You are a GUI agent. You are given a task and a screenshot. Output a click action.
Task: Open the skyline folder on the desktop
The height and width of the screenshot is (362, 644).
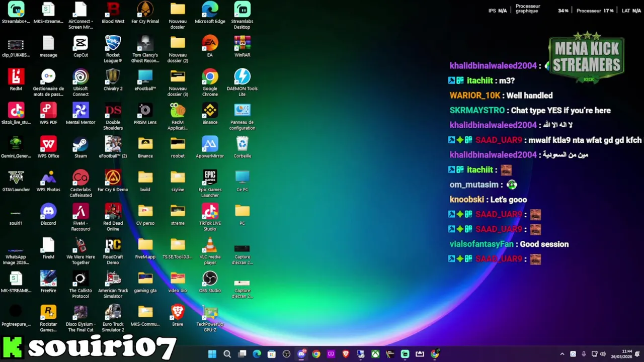point(178,181)
